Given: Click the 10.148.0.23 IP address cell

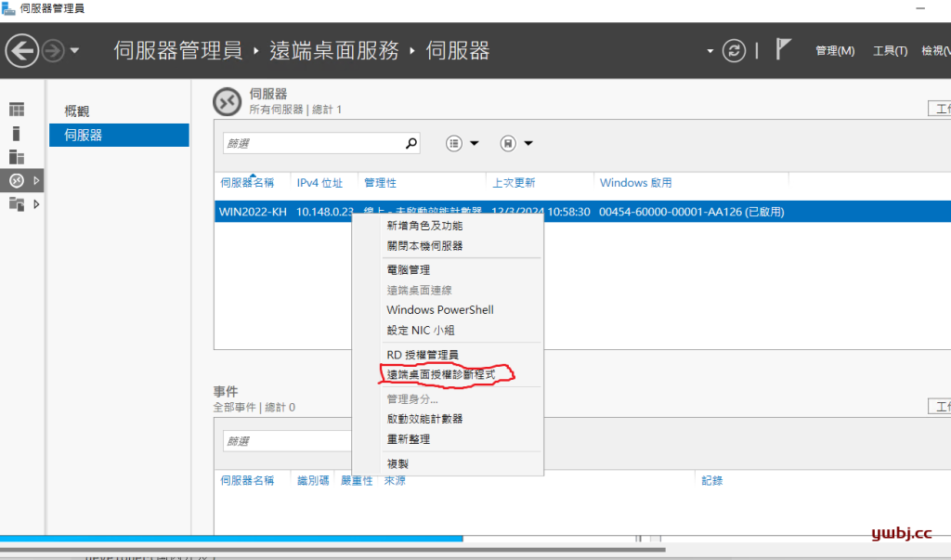Looking at the screenshot, I should coord(324,212).
